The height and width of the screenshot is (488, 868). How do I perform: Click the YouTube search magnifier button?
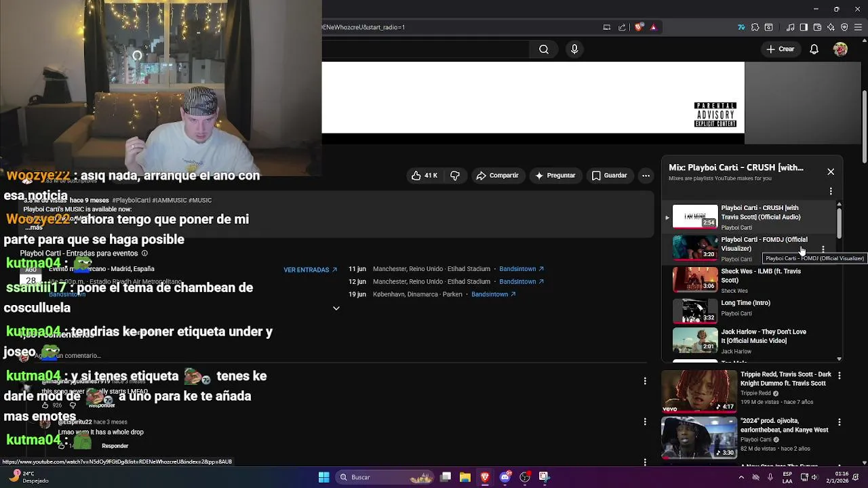(x=544, y=49)
